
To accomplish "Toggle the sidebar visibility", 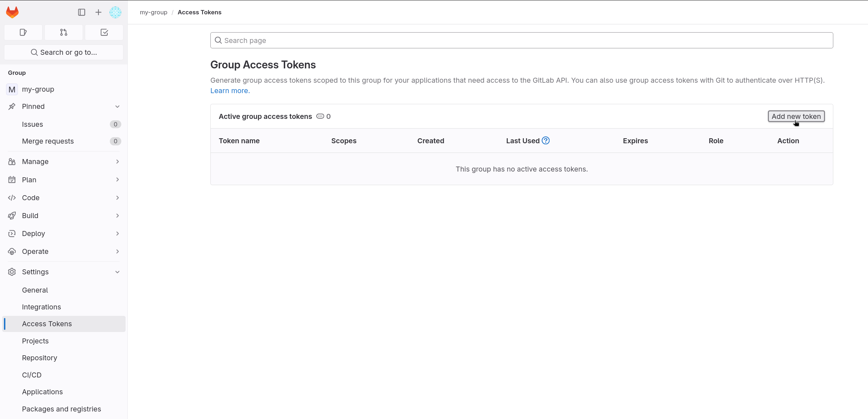I will [x=82, y=12].
